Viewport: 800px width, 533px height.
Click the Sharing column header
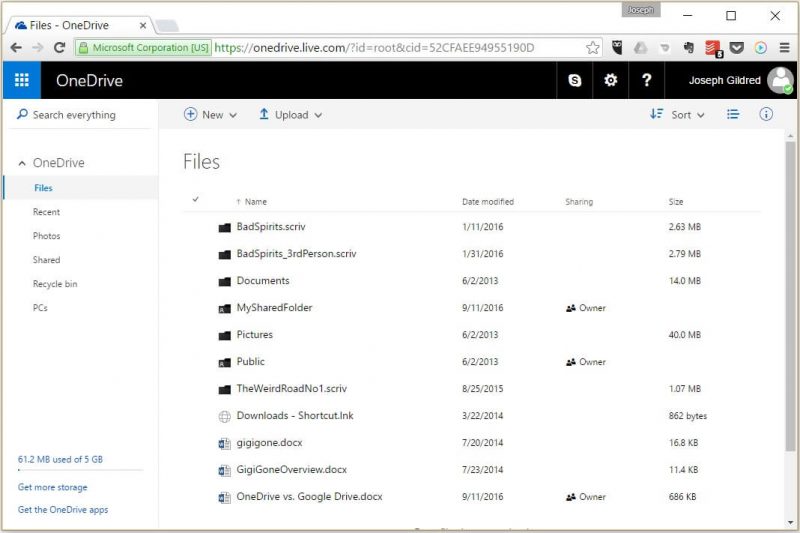pos(579,202)
